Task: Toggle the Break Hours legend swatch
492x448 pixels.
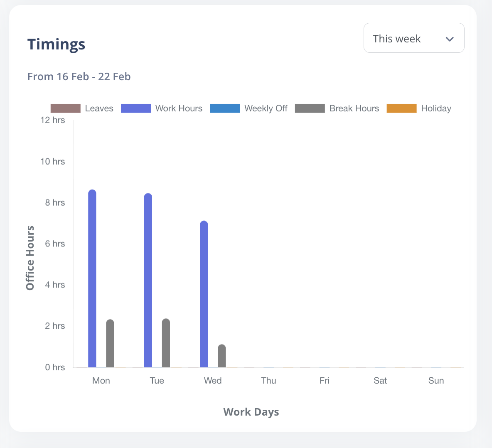Action: (310, 108)
